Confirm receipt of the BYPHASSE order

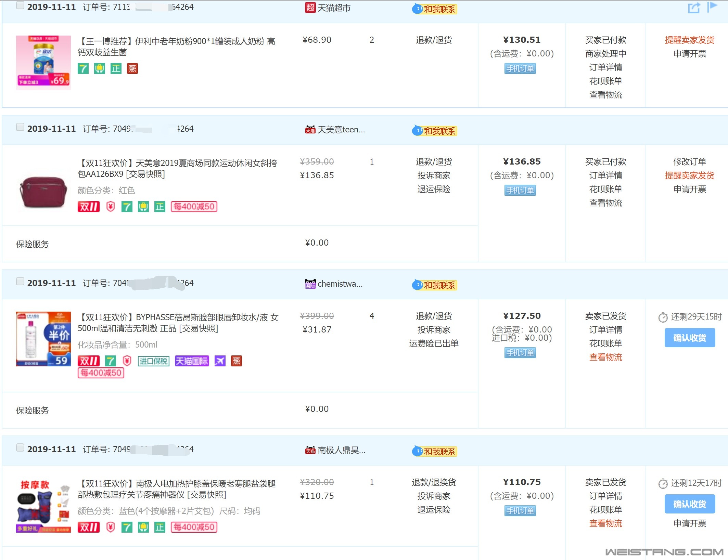[x=690, y=338]
